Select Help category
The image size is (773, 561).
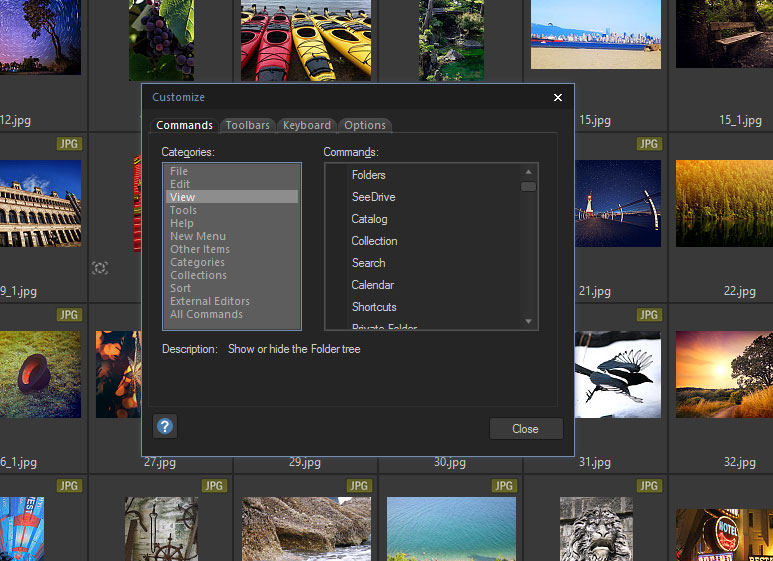(232, 223)
